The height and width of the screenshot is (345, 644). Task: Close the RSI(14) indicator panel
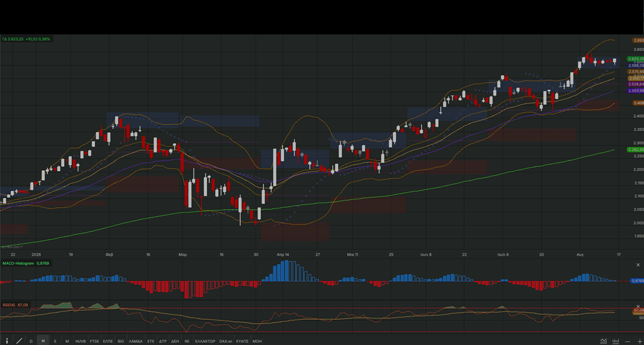[x=638, y=306]
